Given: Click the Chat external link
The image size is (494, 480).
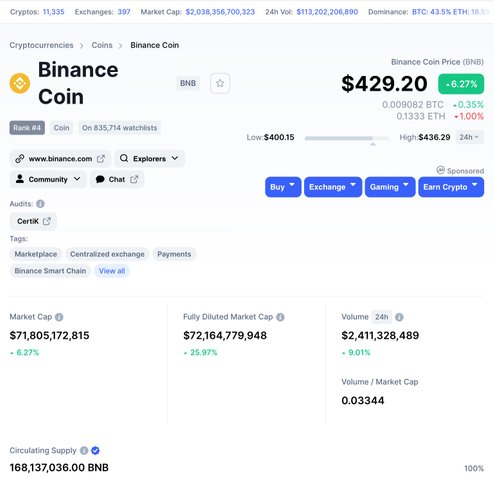Looking at the screenshot, I should [x=117, y=179].
